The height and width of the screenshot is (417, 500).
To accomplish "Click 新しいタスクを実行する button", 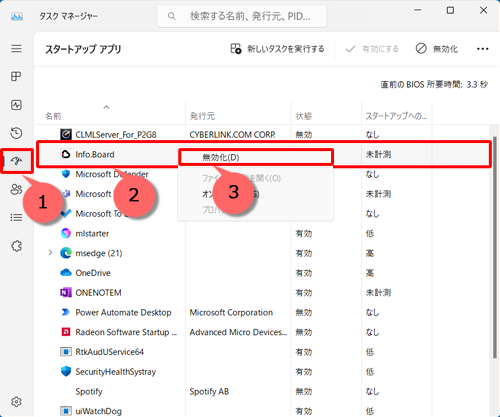I will pyautogui.click(x=277, y=49).
